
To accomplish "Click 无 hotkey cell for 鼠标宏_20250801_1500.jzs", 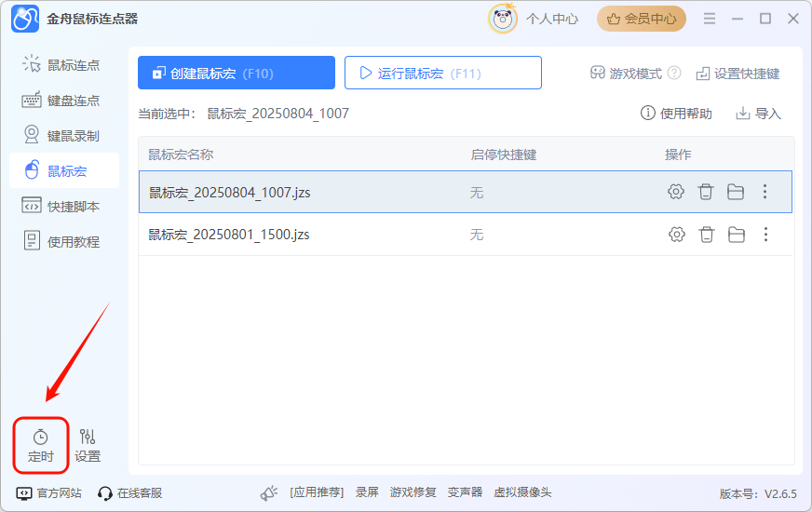I will [477, 235].
